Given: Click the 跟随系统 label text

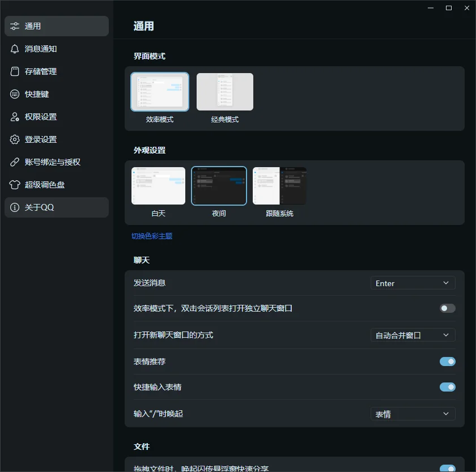Looking at the screenshot, I should pos(279,214).
